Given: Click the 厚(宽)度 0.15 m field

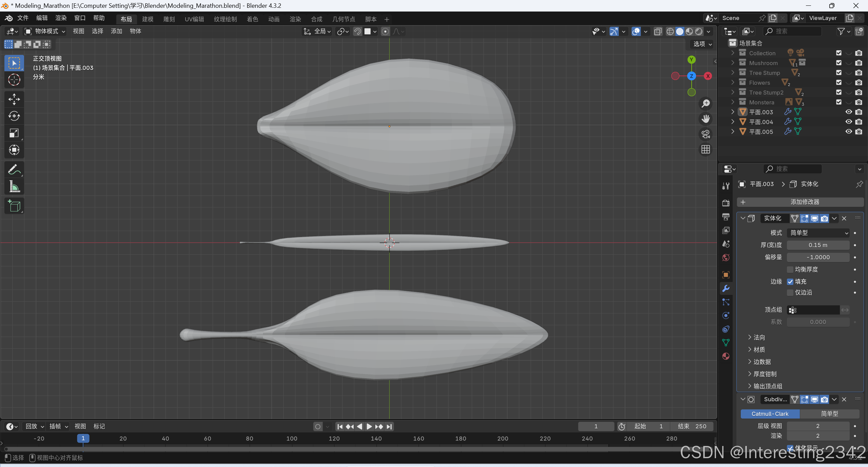Looking at the screenshot, I should pyautogui.click(x=818, y=245).
